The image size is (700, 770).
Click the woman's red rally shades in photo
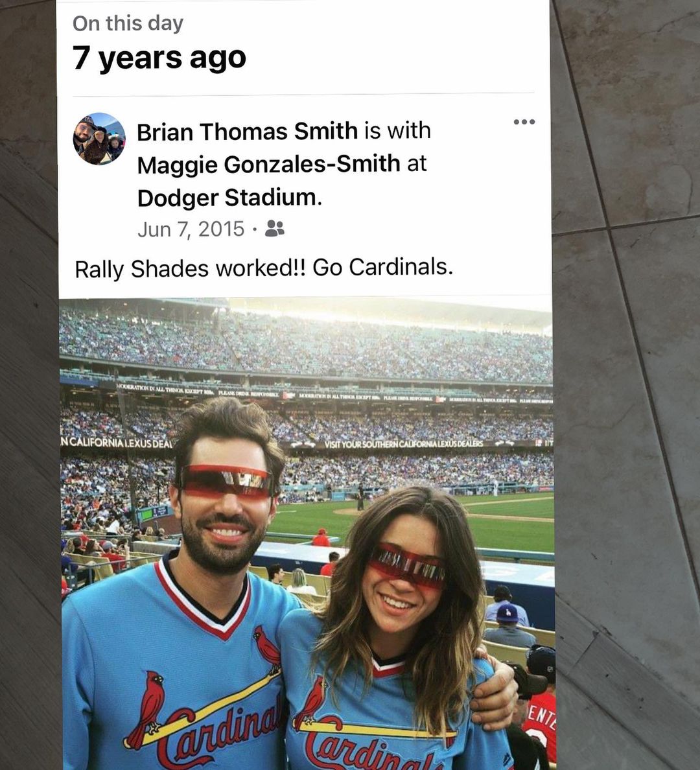pyautogui.click(x=407, y=565)
